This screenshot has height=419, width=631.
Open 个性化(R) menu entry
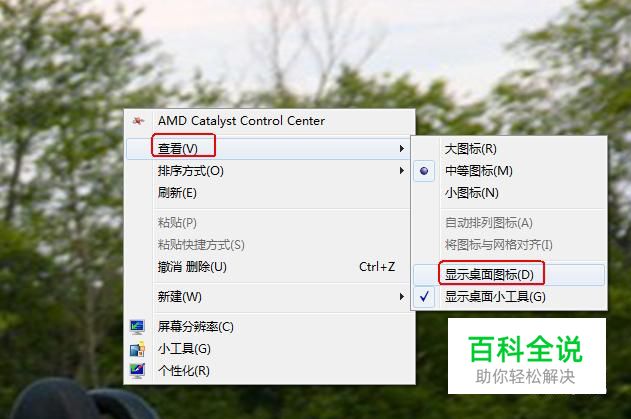(x=184, y=370)
